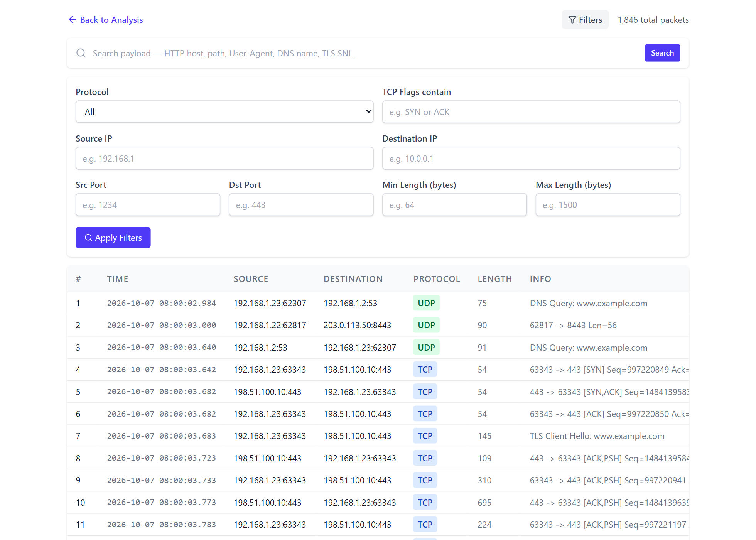
Task: Click the magnifier icon in search bar
Action: (81, 53)
